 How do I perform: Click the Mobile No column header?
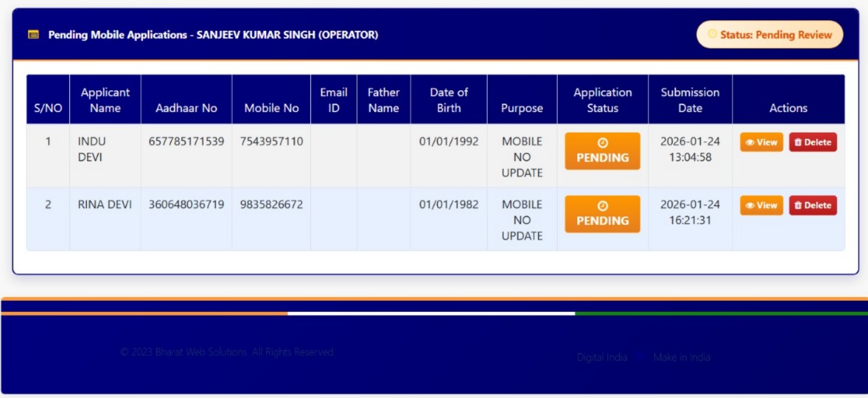tap(271, 108)
